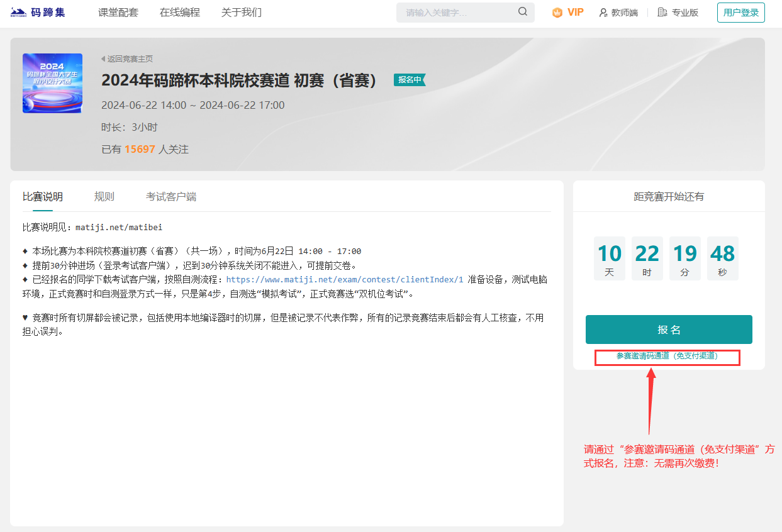Click the 用户登录 button
782x532 pixels.
pos(740,13)
